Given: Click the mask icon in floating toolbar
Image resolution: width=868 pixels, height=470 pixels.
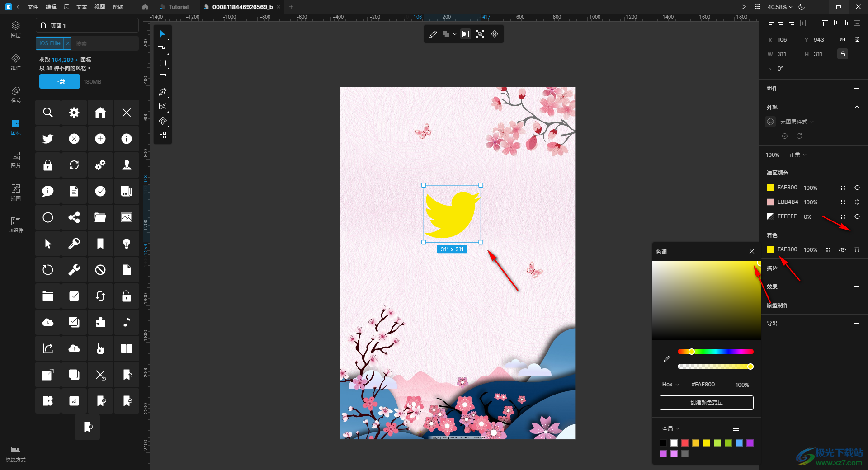Looking at the screenshot, I should 466,34.
